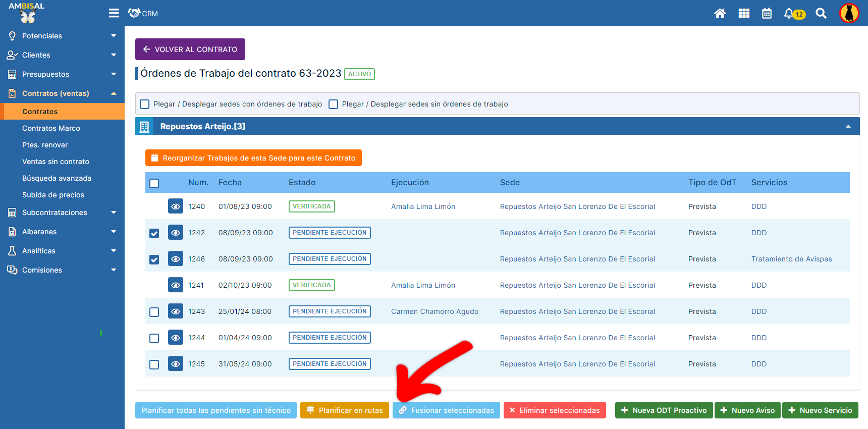Screen dimensions: 868x429
Task: Expand the Albaranes sidebar section
Action: (x=62, y=232)
